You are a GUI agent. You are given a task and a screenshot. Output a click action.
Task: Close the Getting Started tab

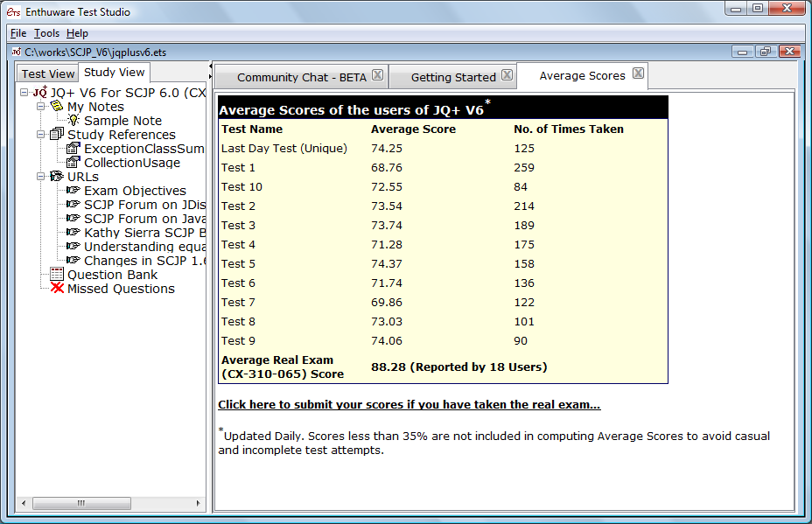tap(507, 74)
